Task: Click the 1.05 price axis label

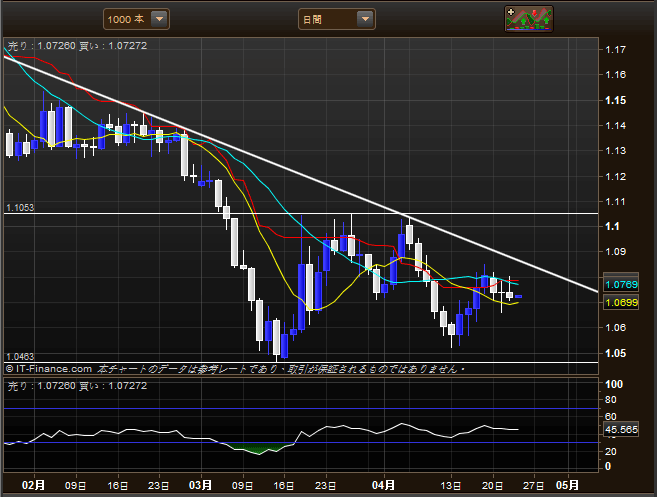Action: (616, 353)
